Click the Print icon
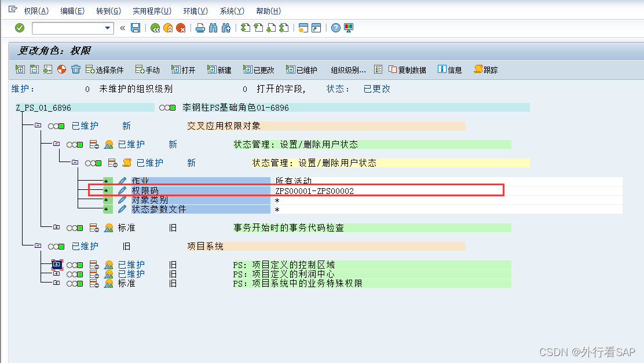644x363 pixels. pos(200,28)
